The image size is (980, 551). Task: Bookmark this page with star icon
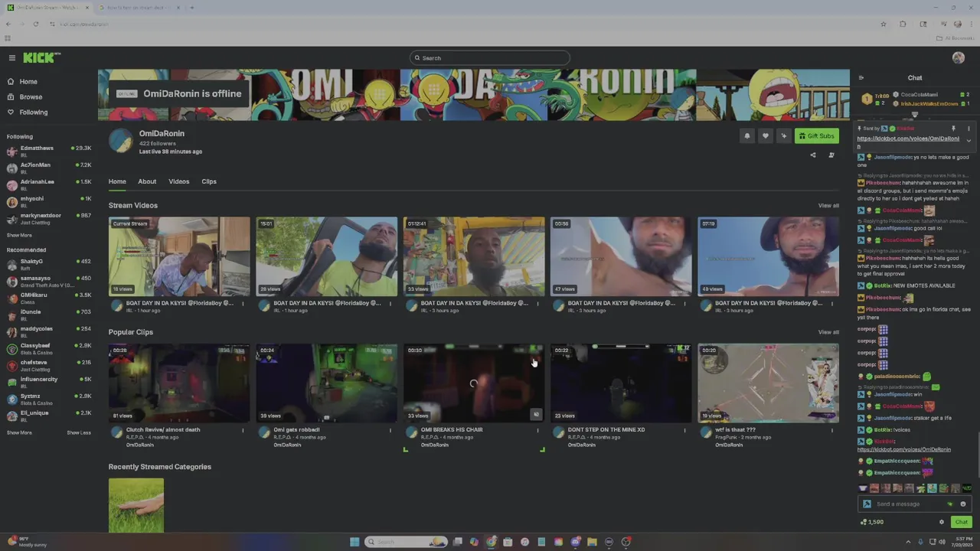884,24
